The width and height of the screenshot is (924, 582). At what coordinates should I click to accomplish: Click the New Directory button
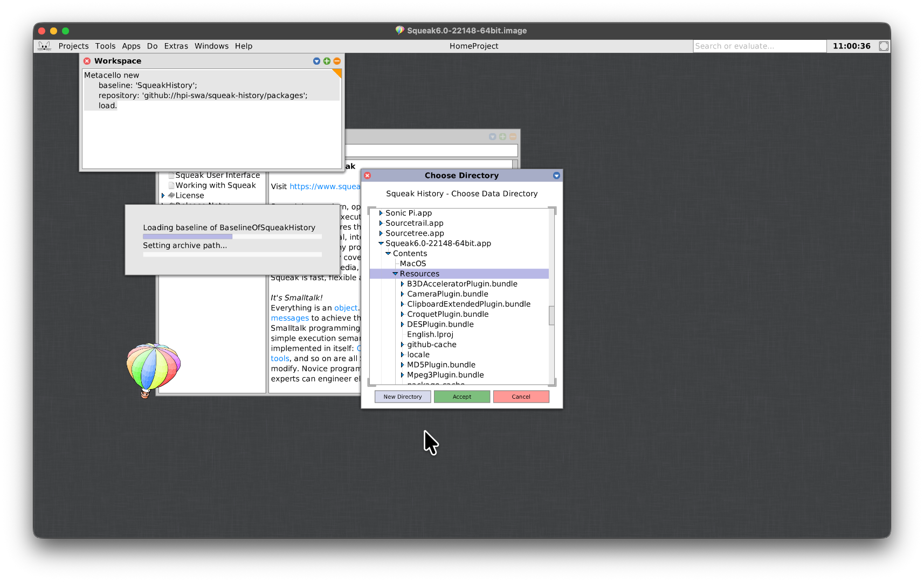[403, 397]
